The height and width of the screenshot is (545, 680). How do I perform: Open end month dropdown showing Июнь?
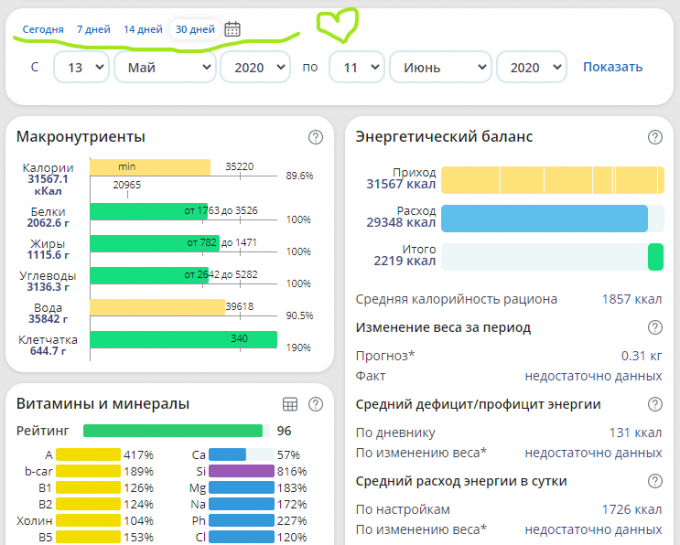pyautogui.click(x=440, y=67)
